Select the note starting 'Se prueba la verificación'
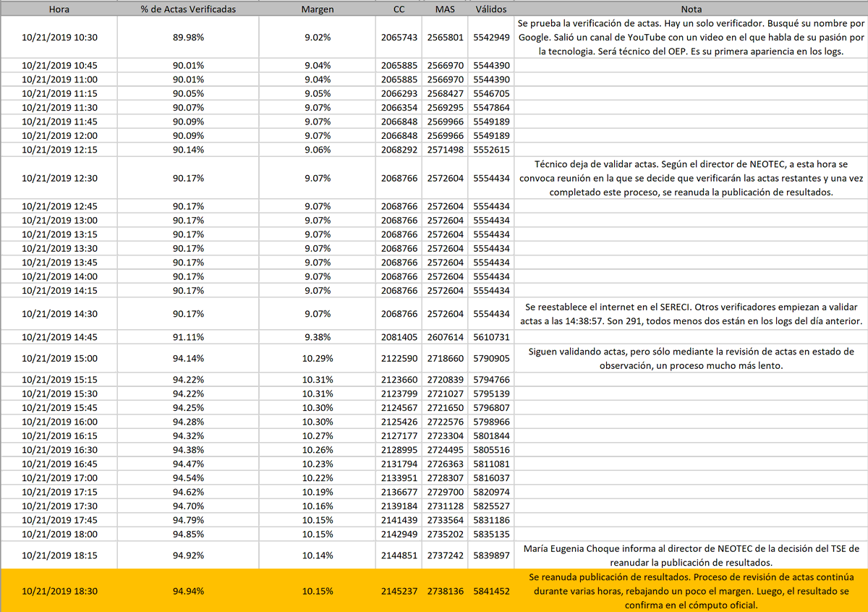 691,36
